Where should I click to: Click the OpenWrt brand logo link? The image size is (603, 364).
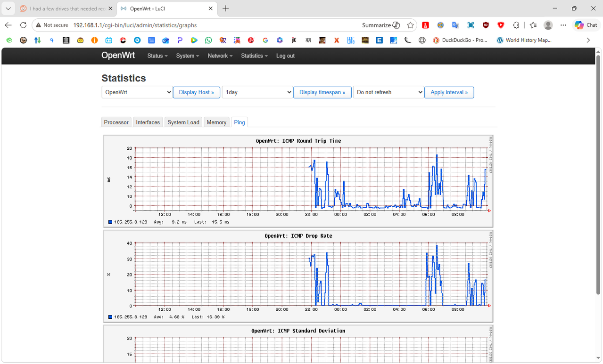click(x=118, y=56)
